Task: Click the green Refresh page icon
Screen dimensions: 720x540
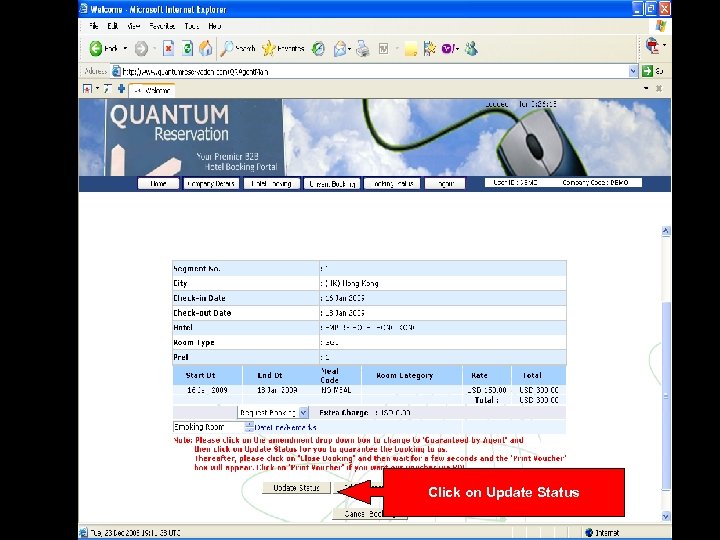Action: pos(187,48)
